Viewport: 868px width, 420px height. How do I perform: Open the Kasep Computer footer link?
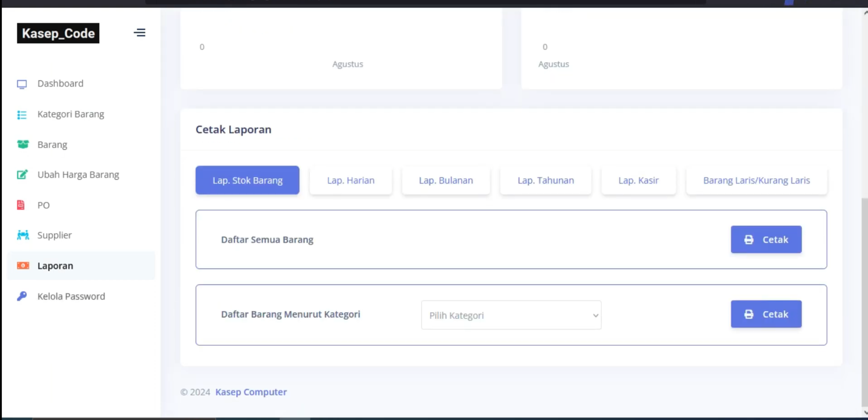251,392
